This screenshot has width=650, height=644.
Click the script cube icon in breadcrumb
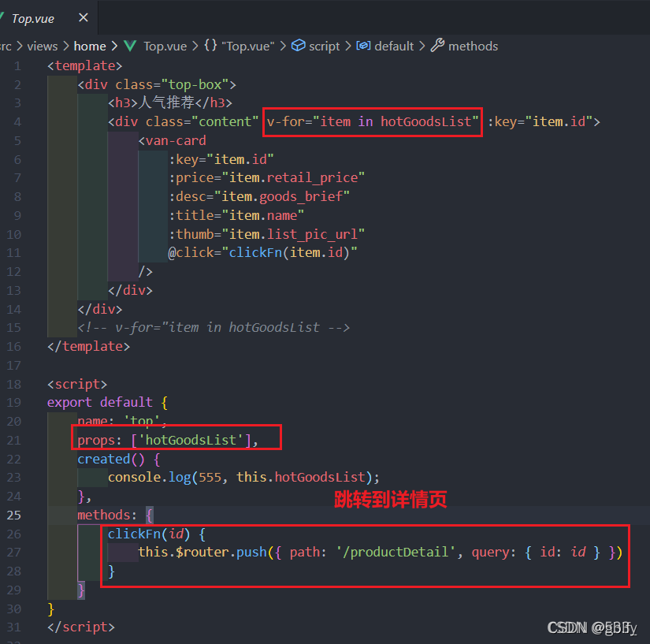298,46
